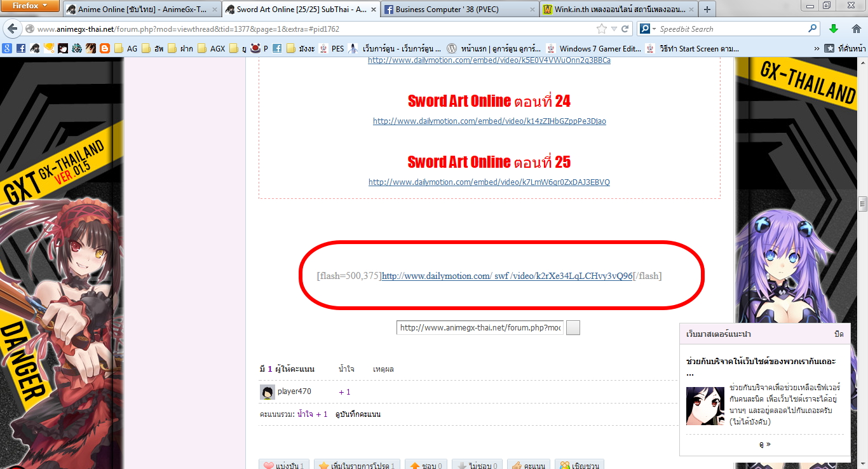
Task: Open the search engine selector dropdown
Action: click(x=647, y=29)
